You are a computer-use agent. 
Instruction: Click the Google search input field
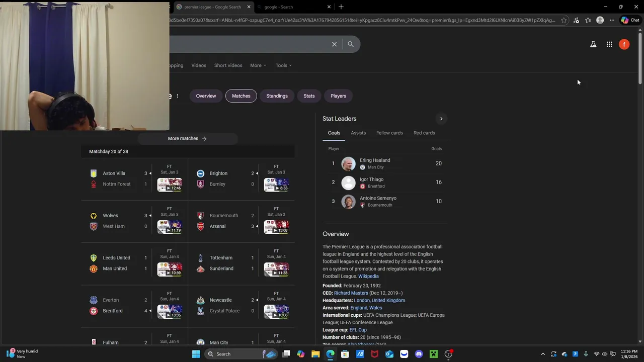[x=249, y=44]
